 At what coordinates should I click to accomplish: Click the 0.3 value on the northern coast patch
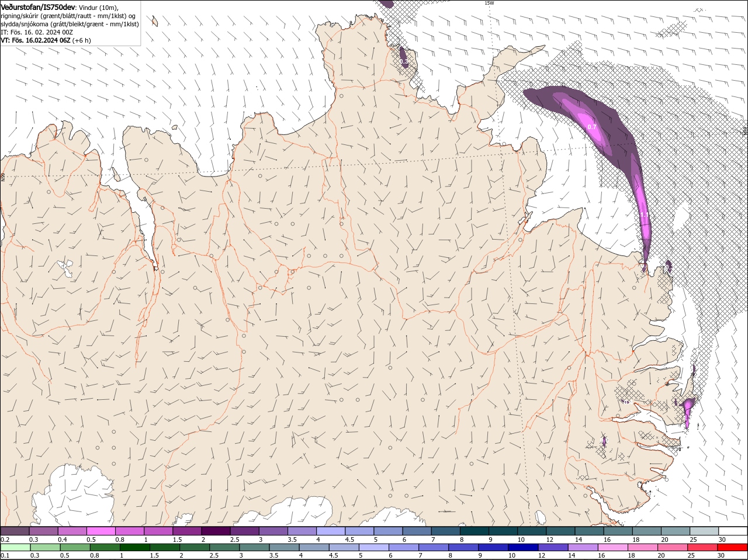pyautogui.click(x=403, y=61)
